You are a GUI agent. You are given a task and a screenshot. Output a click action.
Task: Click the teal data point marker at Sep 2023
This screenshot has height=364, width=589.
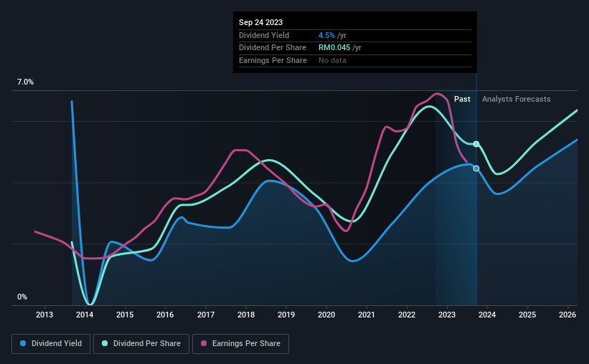(x=476, y=144)
